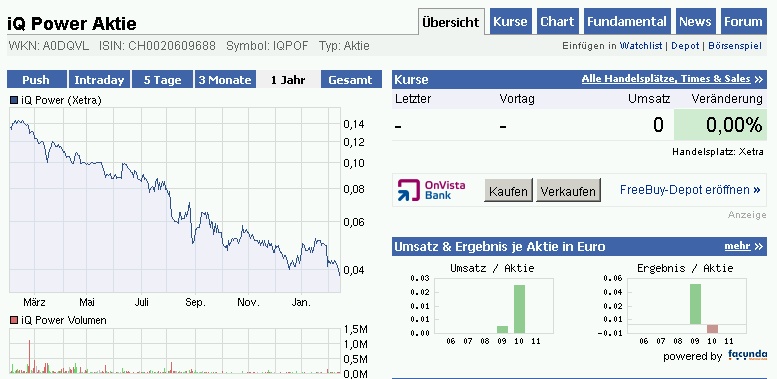Show the Intraday chart
777x379 pixels.
click(99, 79)
